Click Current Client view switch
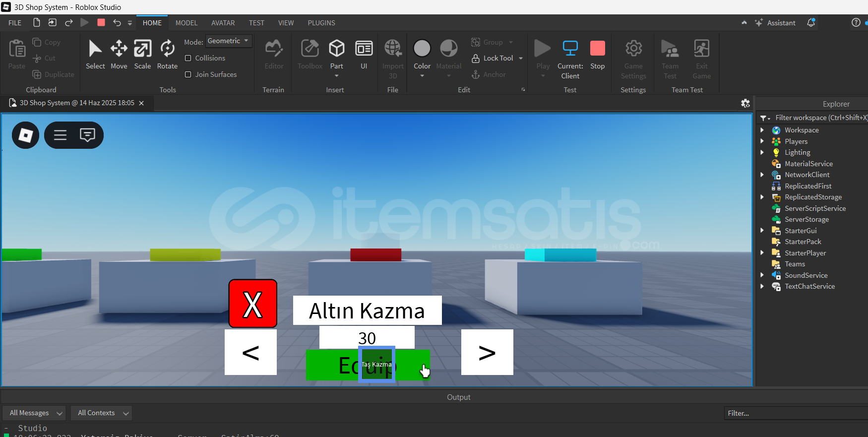The height and width of the screenshot is (437, 868). pos(570,59)
